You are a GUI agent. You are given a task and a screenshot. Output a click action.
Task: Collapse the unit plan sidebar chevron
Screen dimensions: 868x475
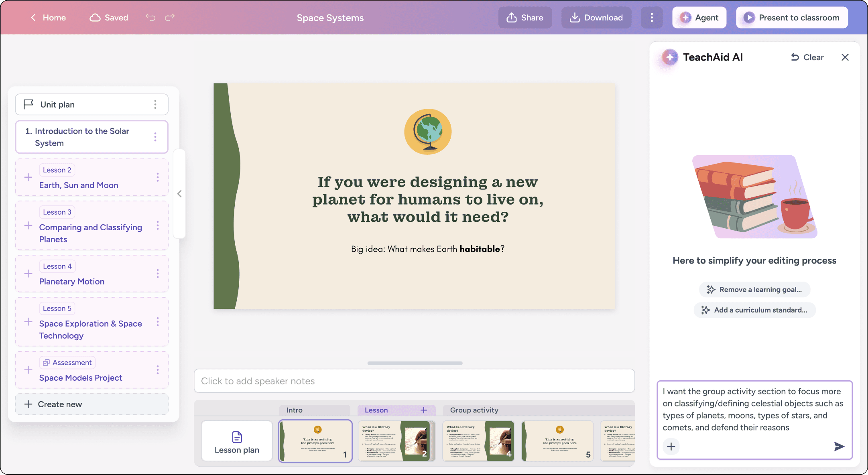pyautogui.click(x=179, y=194)
